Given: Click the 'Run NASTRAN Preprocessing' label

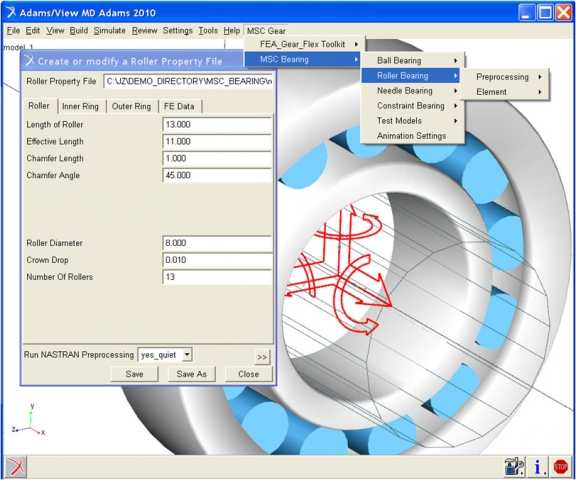Looking at the screenshot, I should click(x=79, y=355).
